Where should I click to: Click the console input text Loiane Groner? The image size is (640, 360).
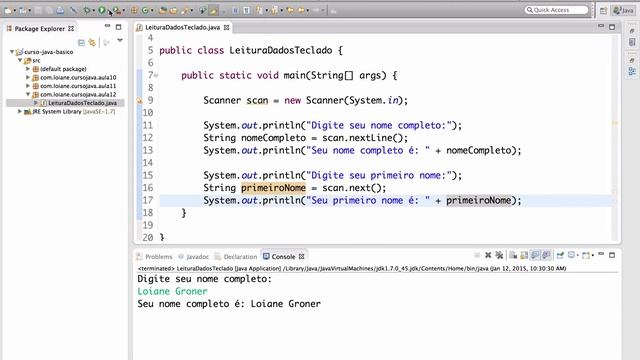[x=172, y=291]
